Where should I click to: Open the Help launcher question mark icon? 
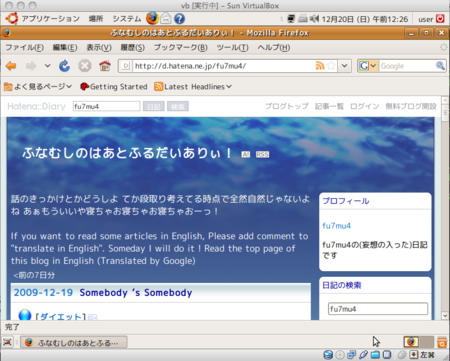179,19
